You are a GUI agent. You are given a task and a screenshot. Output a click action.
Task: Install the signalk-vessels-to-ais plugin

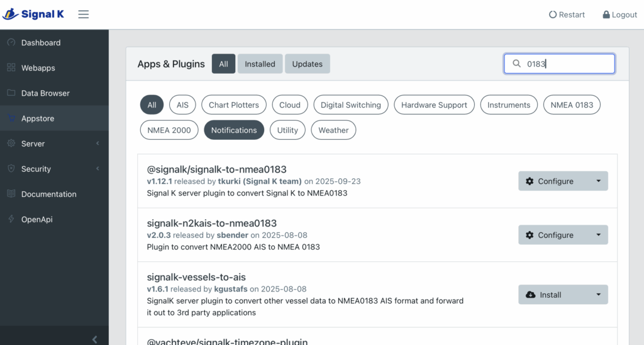[x=550, y=295]
